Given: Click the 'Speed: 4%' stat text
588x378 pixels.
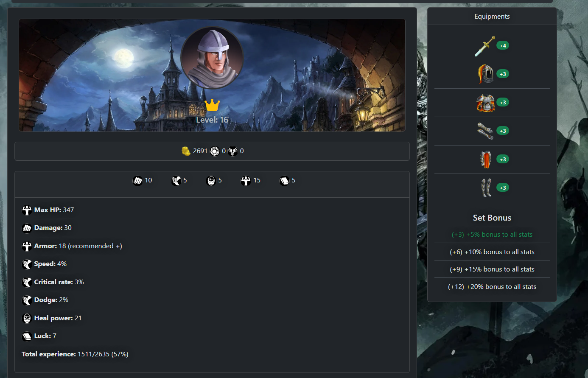Looking at the screenshot, I should (50, 264).
